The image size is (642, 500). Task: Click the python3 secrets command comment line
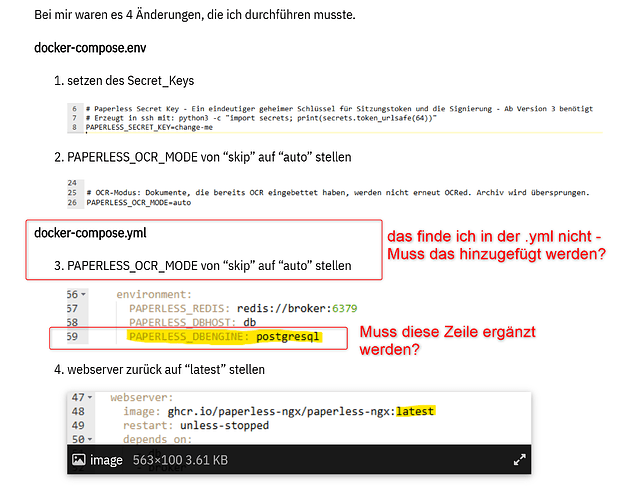[x=261, y=118]
